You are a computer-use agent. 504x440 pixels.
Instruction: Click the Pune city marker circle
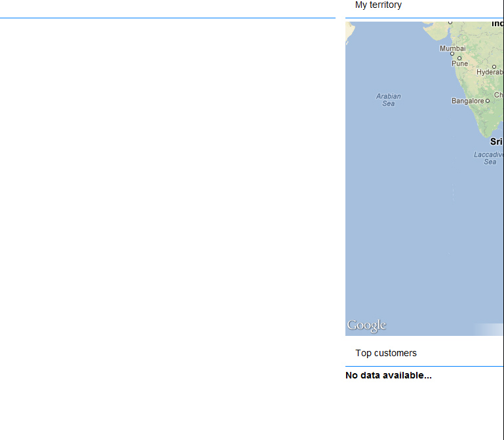pos(459,58)
